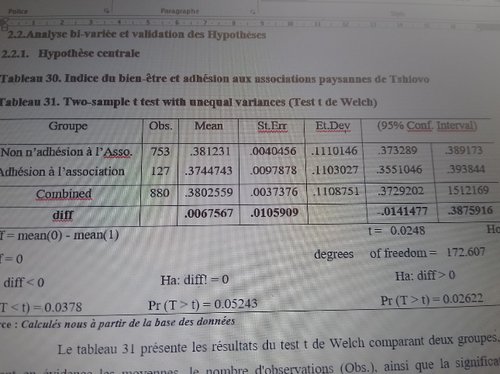Image resolution: width=500 pixels, height=374 pixels.
Task: Click the 'Le tableau 31 présente les résultats' paragraph line
Action: coord(278,345)
